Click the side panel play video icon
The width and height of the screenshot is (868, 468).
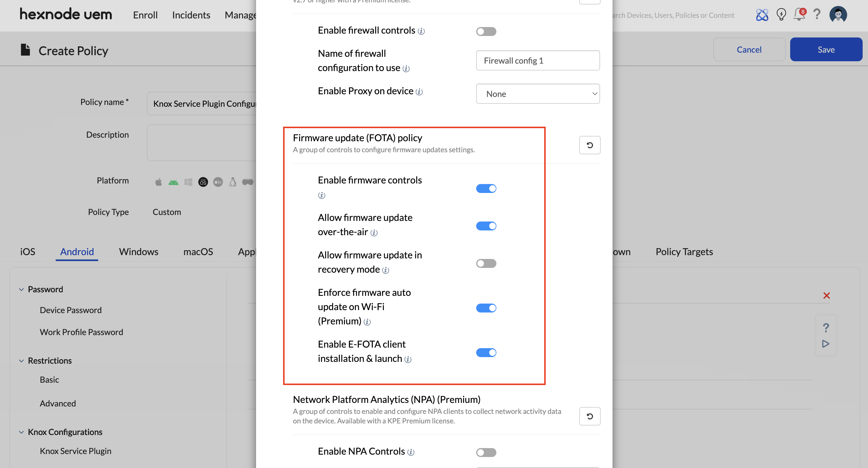pyautogui.click(x=826, y=344)
